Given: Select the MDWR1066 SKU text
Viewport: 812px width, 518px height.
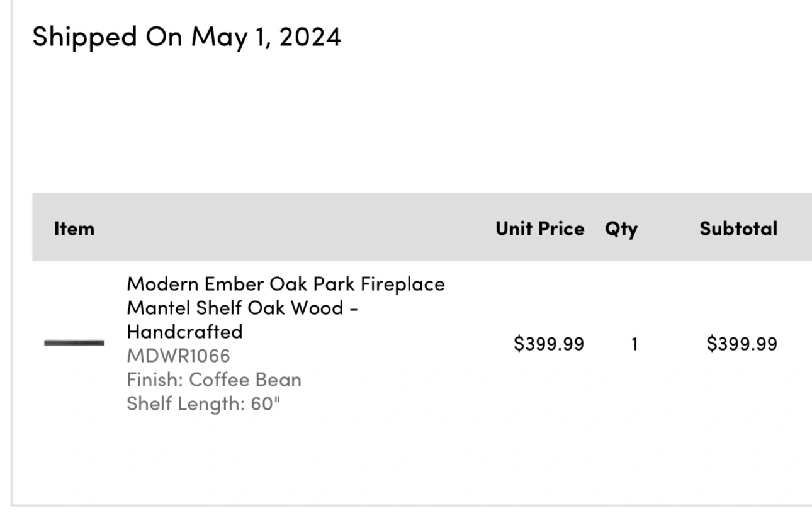Looking at the screenshot, I should [x=178, y=356].
